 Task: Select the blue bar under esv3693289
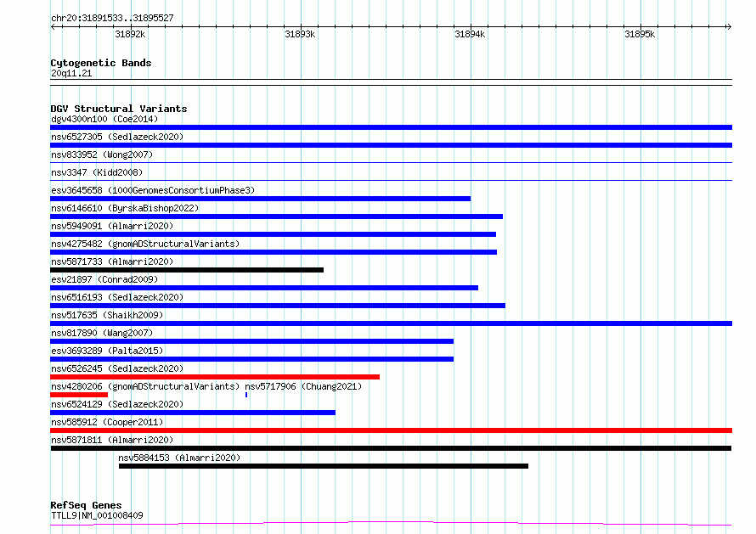coord(251,359)
